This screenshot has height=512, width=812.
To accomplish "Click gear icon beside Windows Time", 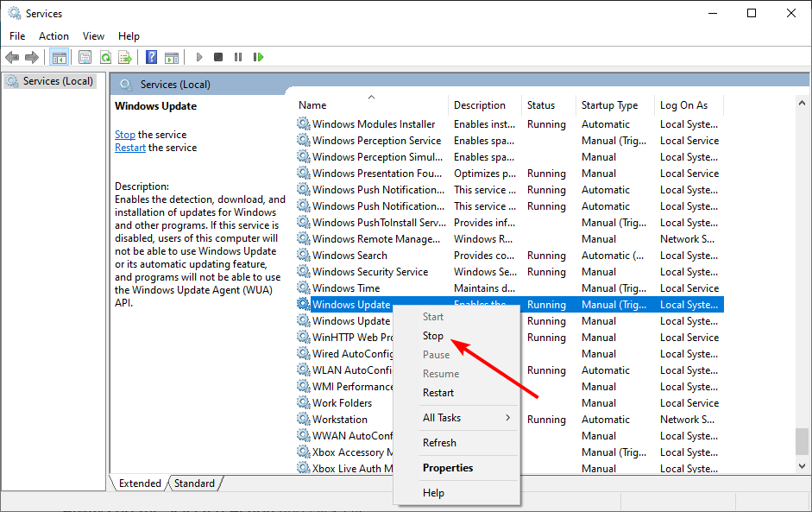I will (x=303, y=288).
